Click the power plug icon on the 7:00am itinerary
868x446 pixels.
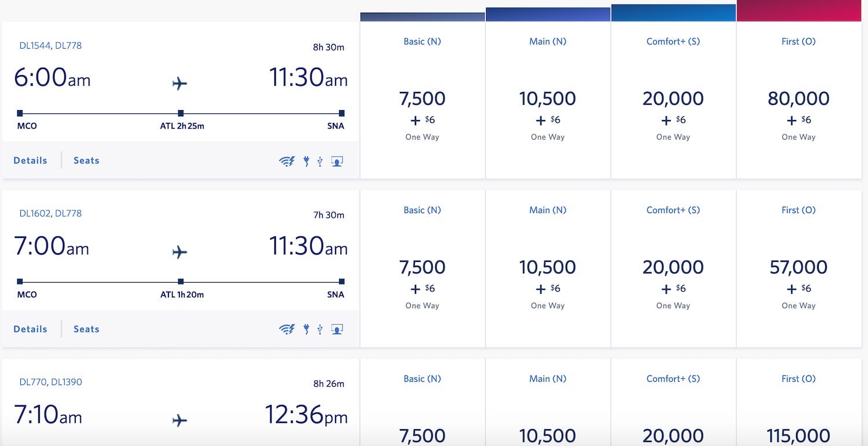[x=306, y=329]
